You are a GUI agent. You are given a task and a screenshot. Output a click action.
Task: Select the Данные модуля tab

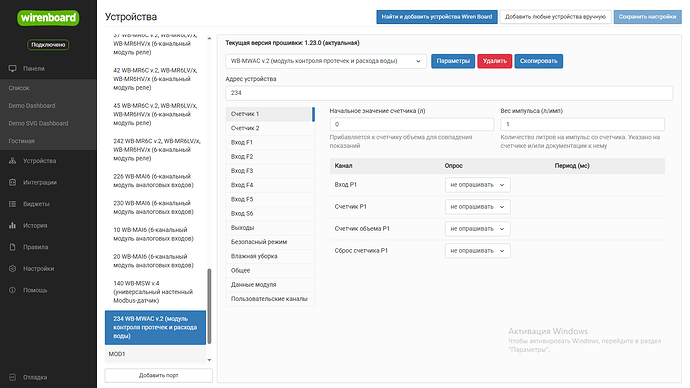(270, 285)
